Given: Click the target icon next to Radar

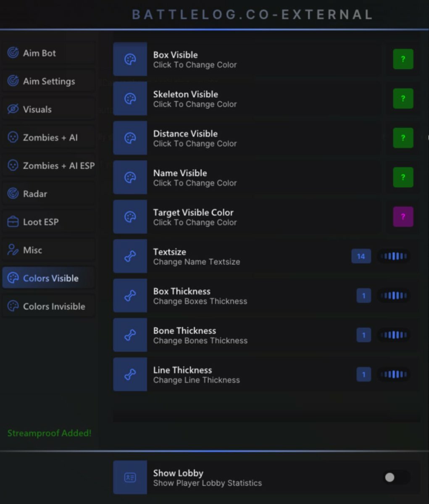Looking at the screenshot, I should click(x=13, y=194).
